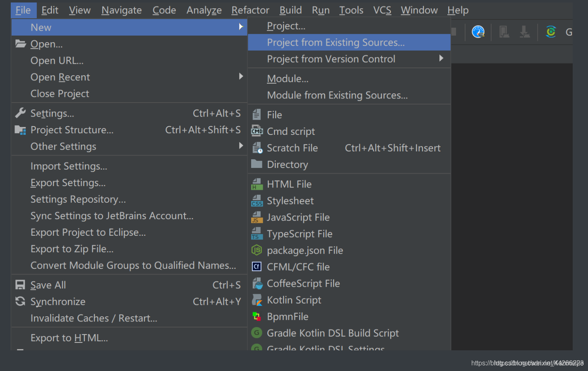The height and width of the screenshot is (371, 588).
Task: Open the View menu
Action: pos(80,10)
